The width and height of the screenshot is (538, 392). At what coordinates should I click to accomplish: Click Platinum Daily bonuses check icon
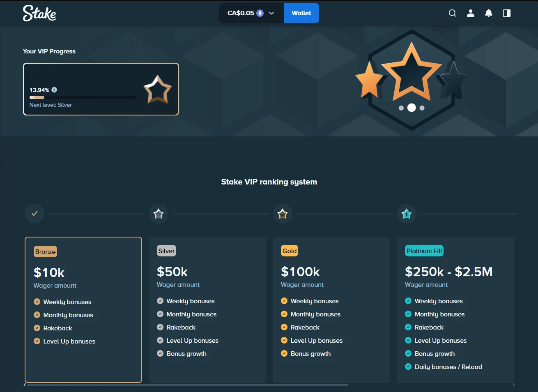(x=408, y=367)
